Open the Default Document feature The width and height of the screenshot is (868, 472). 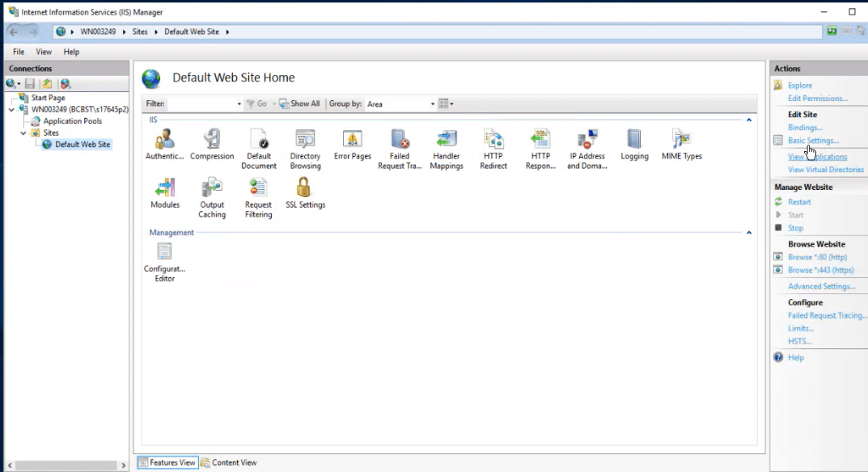coord(258,140)
